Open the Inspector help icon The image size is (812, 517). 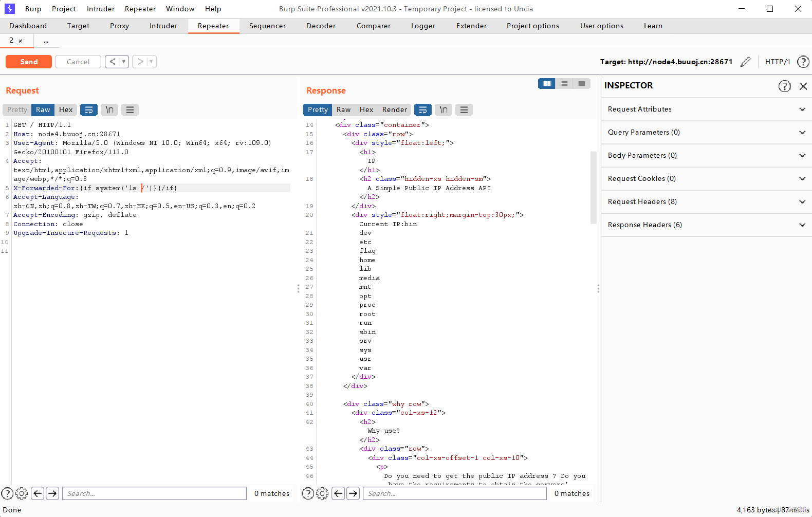click(784, 86)
